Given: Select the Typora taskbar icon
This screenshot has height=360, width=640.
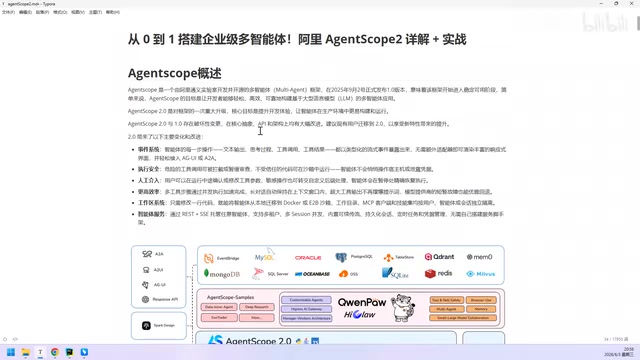Looking at the screenshot, I should (x=40, y=352).
